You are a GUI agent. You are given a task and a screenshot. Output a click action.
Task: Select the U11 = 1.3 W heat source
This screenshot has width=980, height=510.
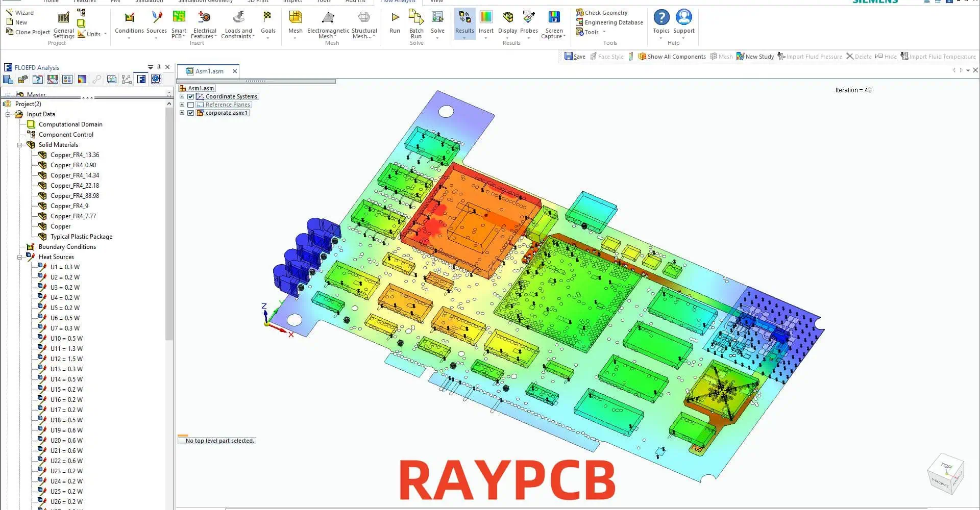66,349
